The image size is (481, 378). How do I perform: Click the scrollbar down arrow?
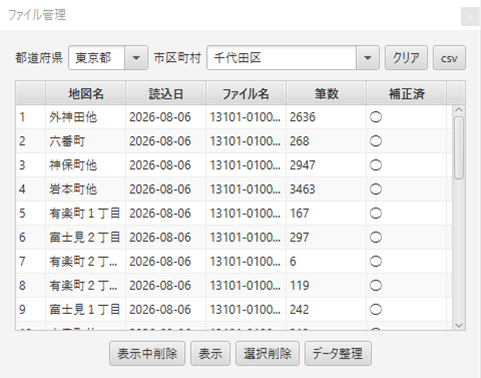459,325
